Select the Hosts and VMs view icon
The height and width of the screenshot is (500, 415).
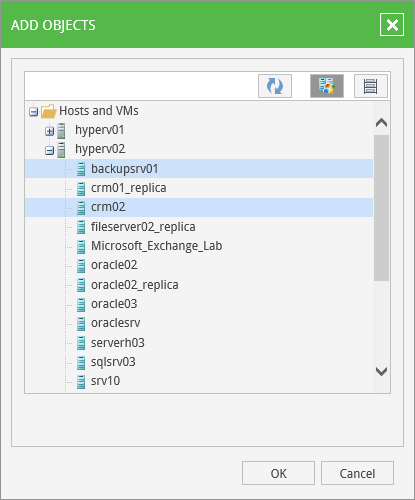coord(327,86)
